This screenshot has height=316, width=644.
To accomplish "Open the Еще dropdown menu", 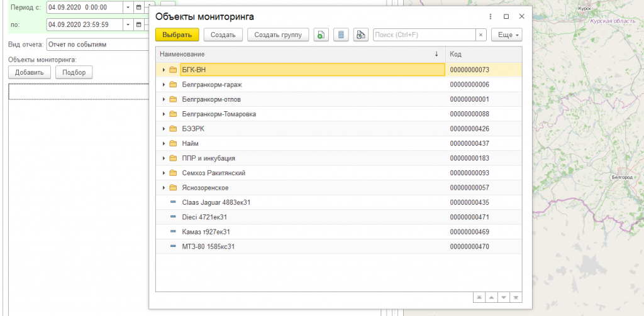I will coord(506,35).
